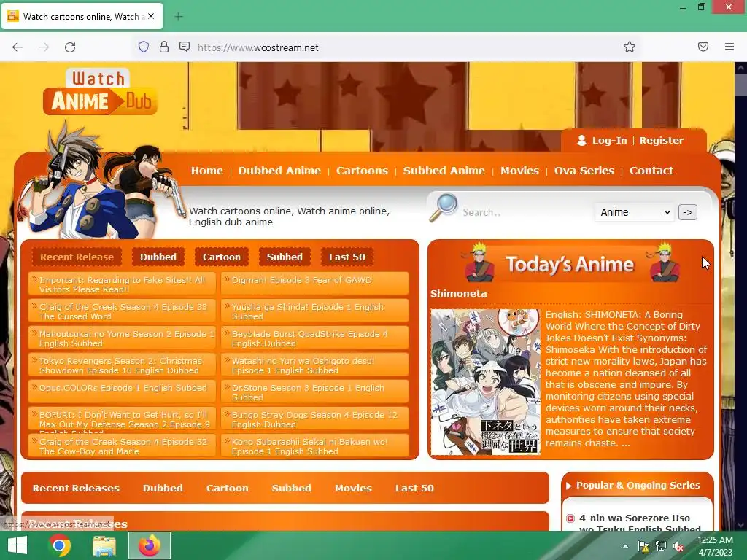Open Firefox hamburger application menu

[729, 47]
